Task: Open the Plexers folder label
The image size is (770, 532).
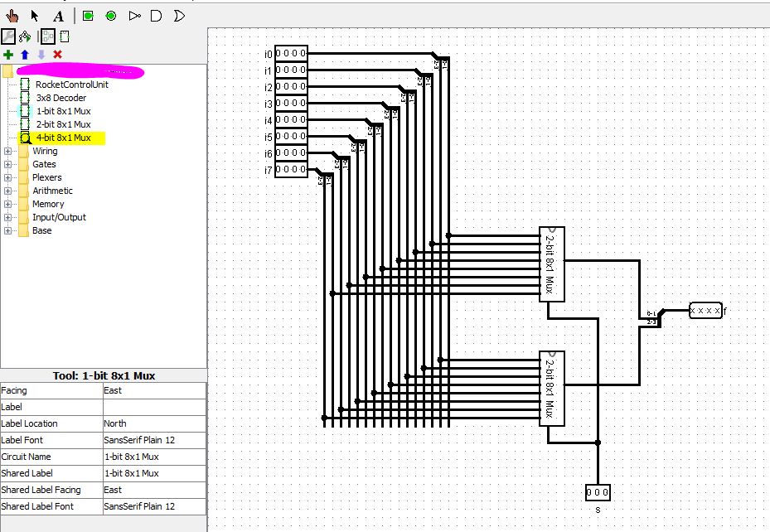Action: pos(46,177)
